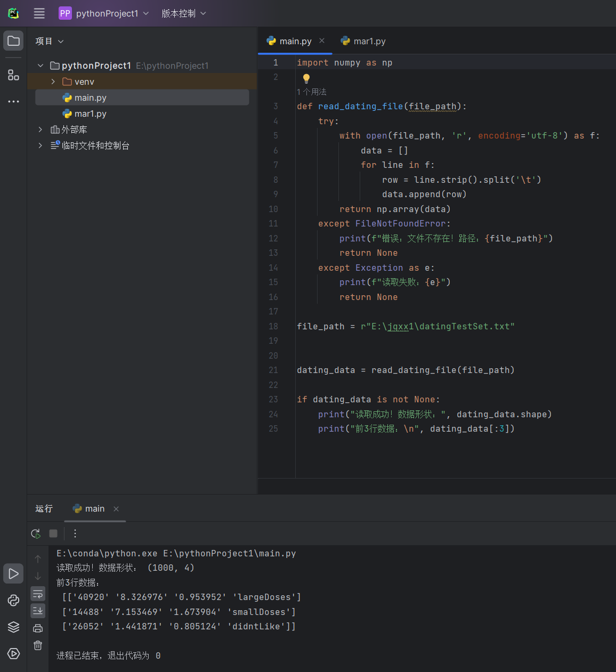Open the main hamburger menu

coord(39,13)
